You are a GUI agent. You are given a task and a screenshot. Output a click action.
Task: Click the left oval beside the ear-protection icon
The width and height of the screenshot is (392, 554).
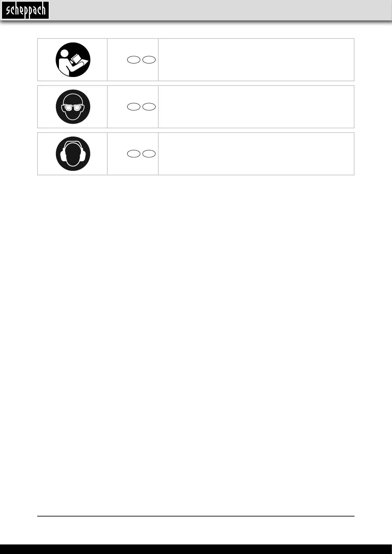(133, 154)
